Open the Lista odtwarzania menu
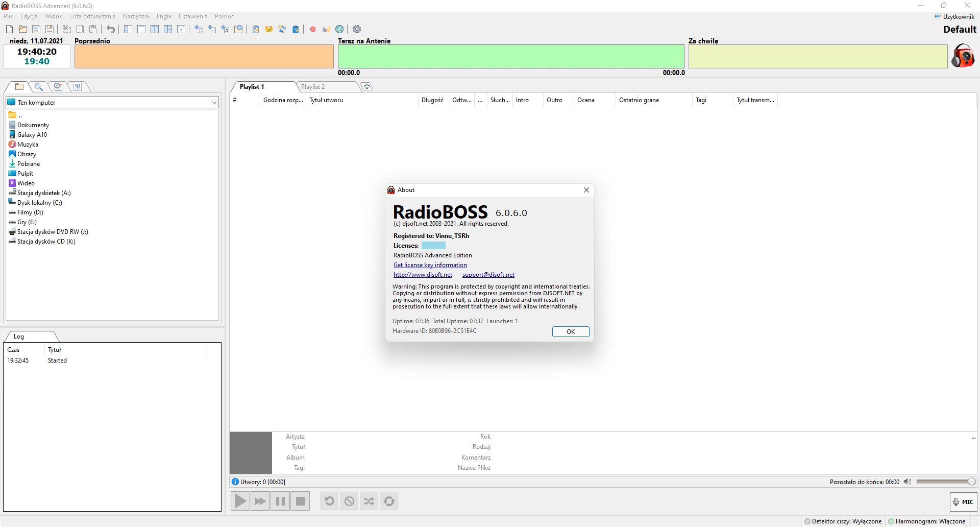The height and width of the screenshot is (527, 980). tap(92, 16)
